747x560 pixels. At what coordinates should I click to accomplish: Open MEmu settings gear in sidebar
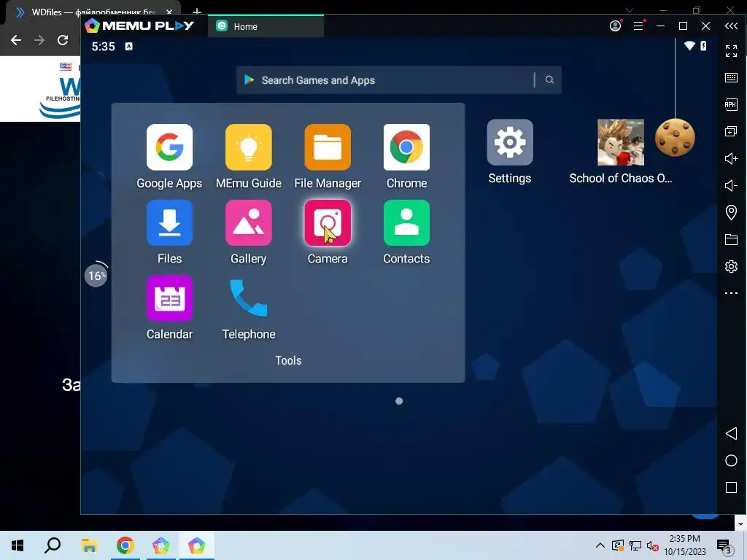[731, 266]
